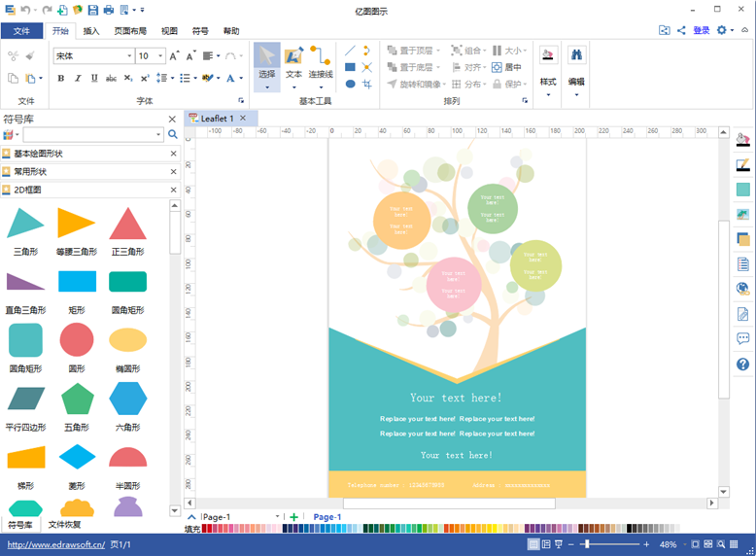Click the 文本 text tool
756x556 pixels.
pyautogui.click(x=293, y=62)
